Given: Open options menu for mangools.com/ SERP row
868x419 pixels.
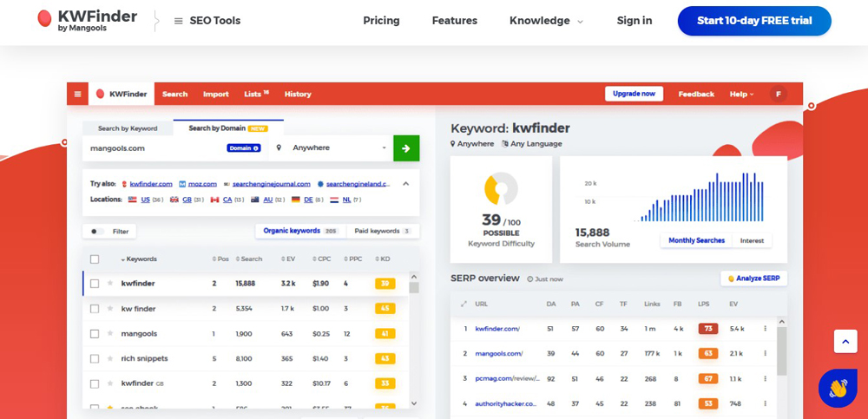Looking at the screenshot, I should 765,354.
